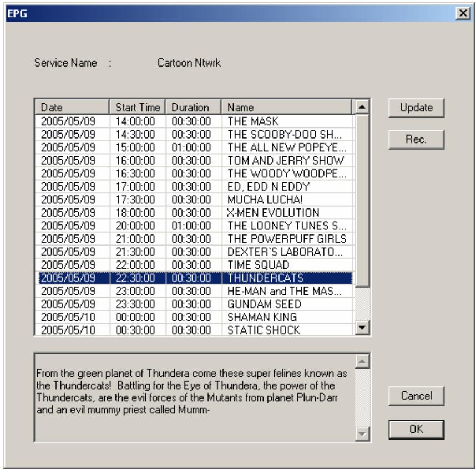Image resolution: width=476 pixels, height=470 pixels.
Task: Click description box scroll up arrow
Action: 362,361
